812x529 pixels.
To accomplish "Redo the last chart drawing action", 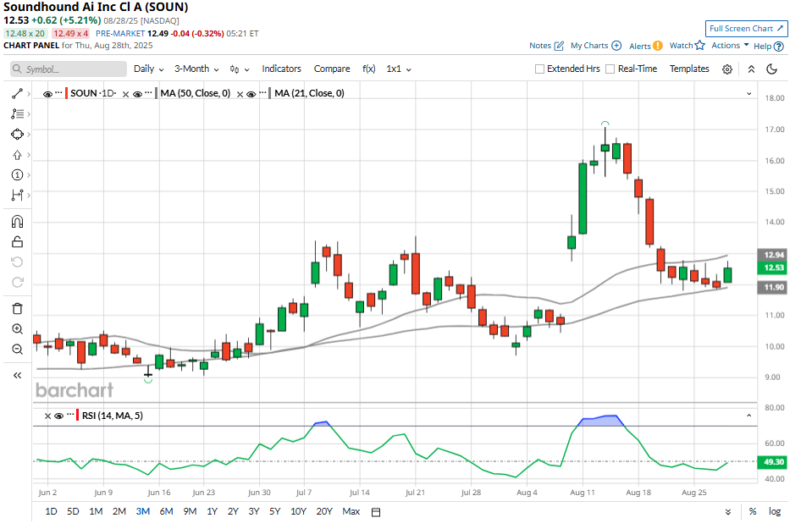I will point(17,282).
